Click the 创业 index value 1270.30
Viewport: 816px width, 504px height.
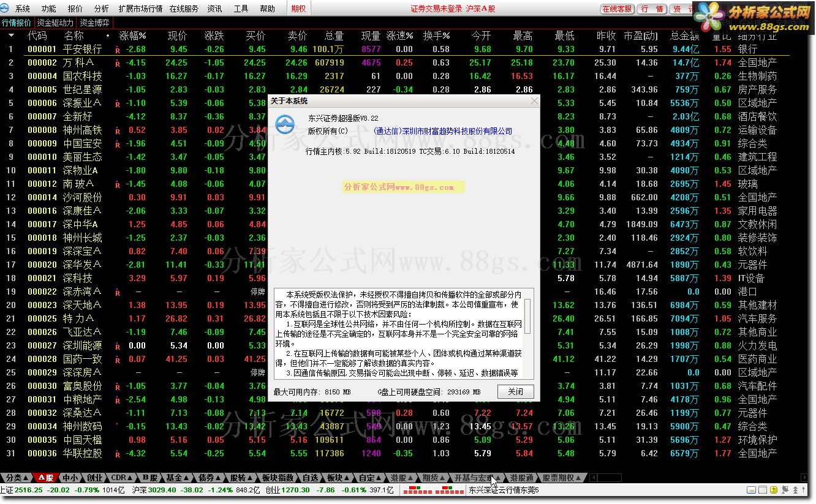(x=297, y=490)
